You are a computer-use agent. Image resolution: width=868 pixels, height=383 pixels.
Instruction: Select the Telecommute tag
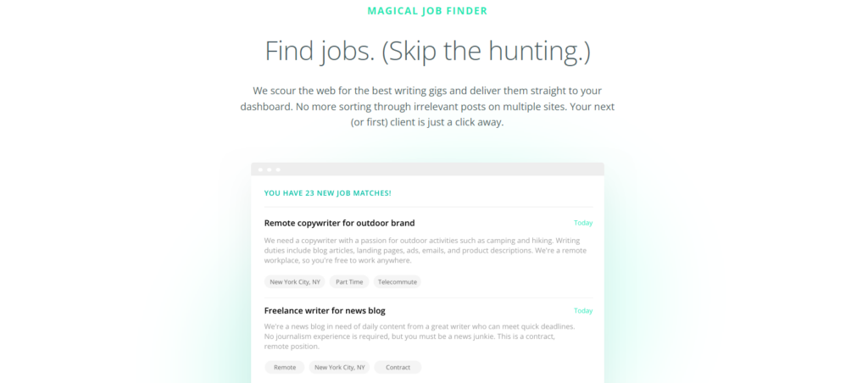pos(397,281)
